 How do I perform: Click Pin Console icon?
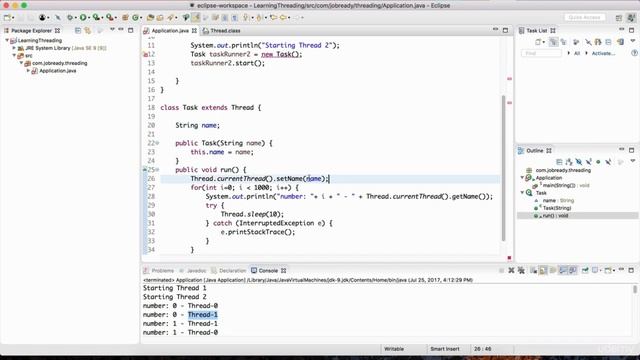coord(585,270)
